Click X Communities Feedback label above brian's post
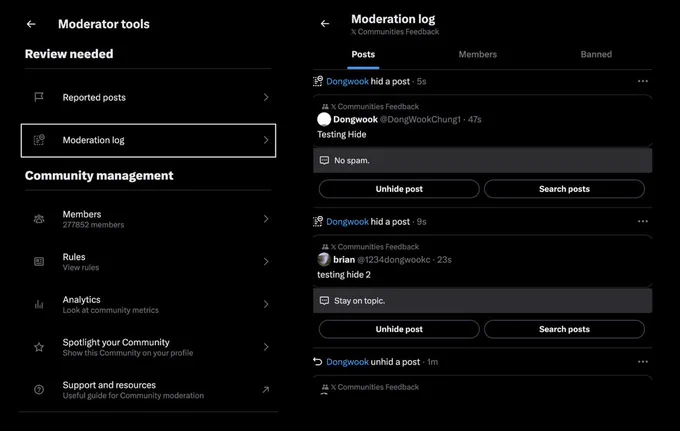 (375, 247)
